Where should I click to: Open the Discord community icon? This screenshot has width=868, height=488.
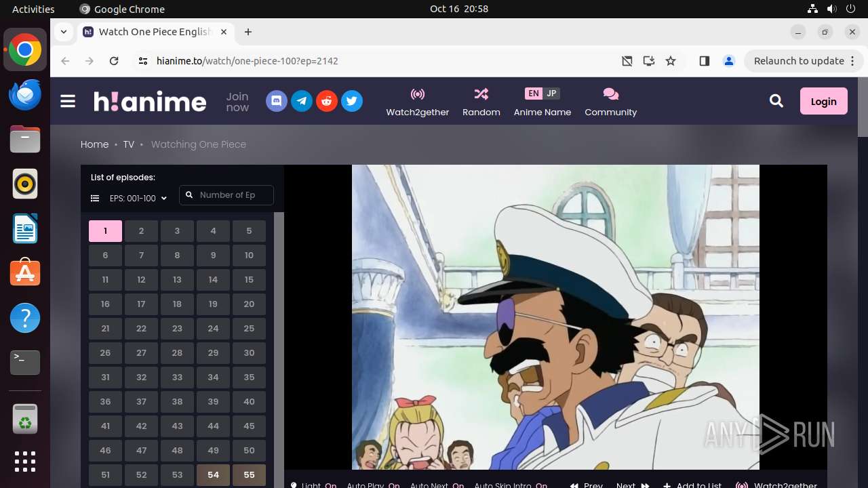coord(276,102)
